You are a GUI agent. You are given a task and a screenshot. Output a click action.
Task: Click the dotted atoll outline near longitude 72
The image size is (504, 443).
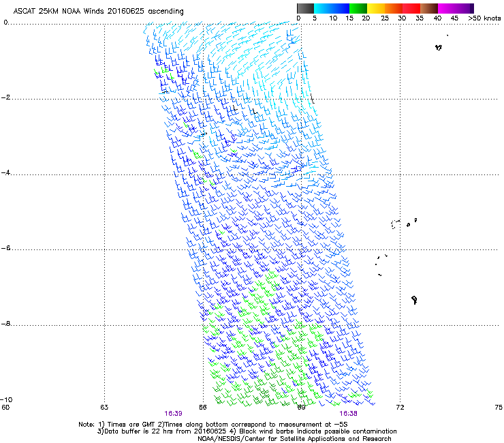click(x=394, y=224)
